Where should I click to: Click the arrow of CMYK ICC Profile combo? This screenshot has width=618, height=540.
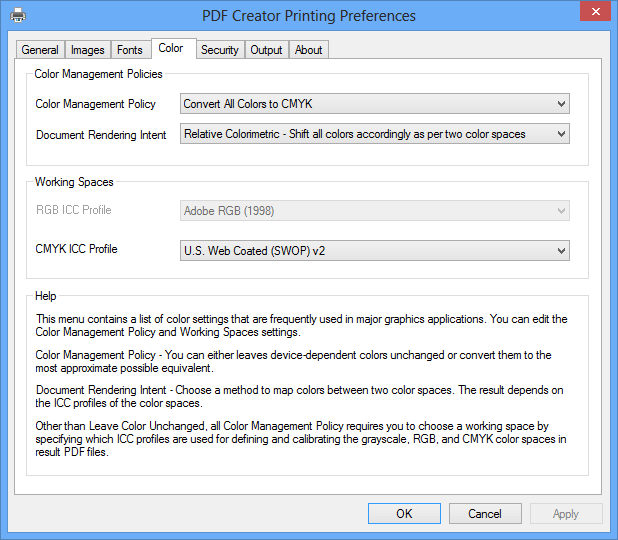pyautogui.click(x=561, y=251)
